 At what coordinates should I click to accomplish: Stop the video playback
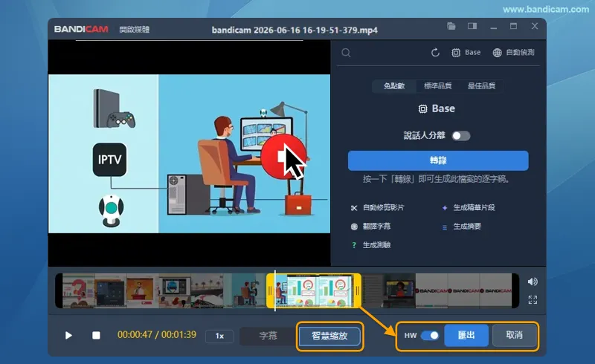click(97, 336)
